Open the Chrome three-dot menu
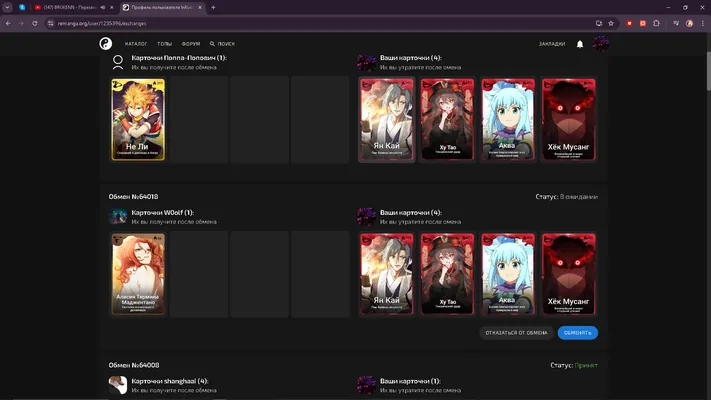This screenshot has height=400, width=711. pos(703,24)
